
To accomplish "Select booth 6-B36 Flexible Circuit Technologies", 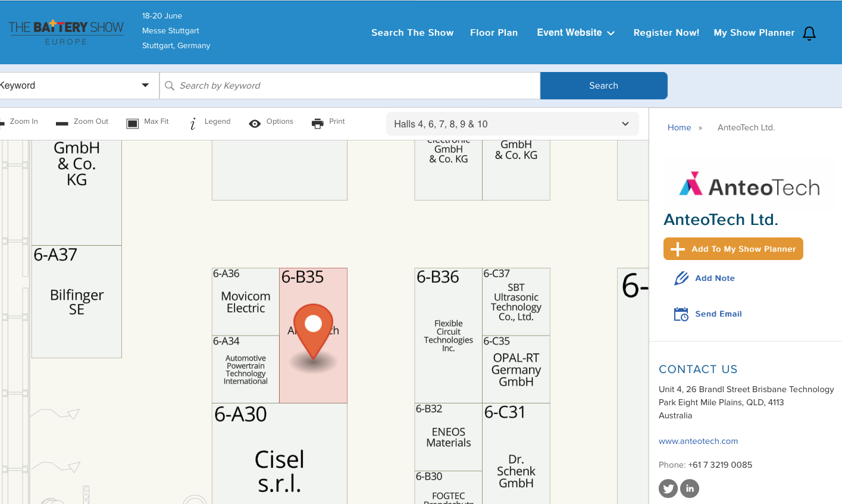I will click(x=449, y=336).
